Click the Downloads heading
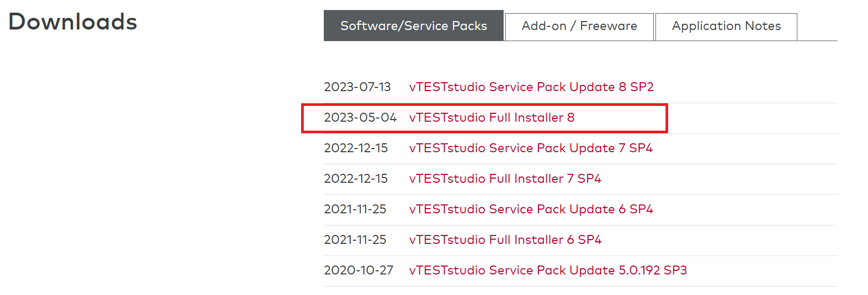 [x=73, y=22]
